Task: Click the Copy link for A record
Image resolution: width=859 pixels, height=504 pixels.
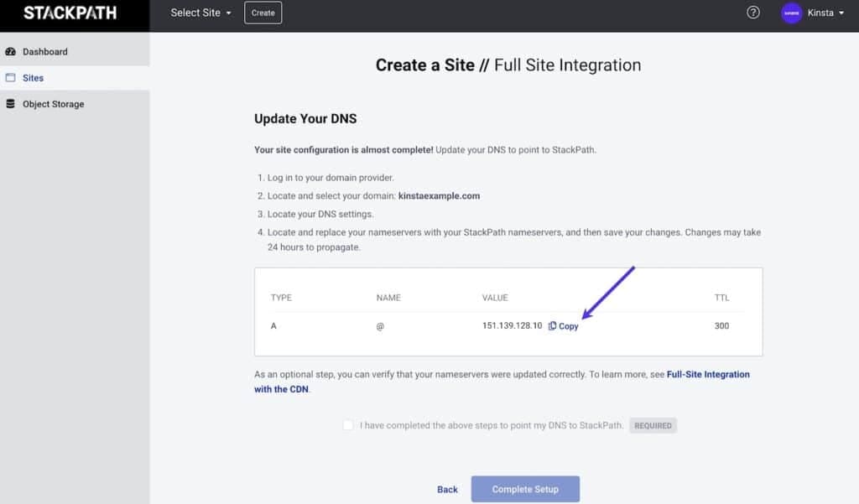Action: pos(569,326)
